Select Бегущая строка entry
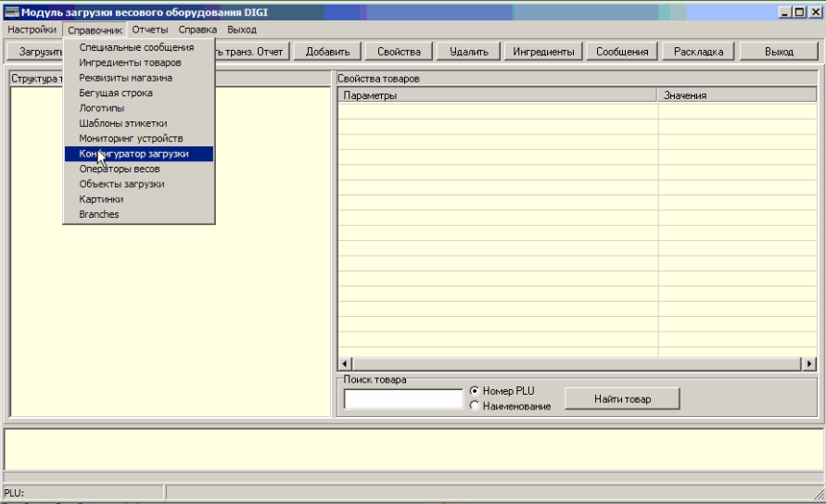Screen dimensions: 826x504 click(138, 94)
